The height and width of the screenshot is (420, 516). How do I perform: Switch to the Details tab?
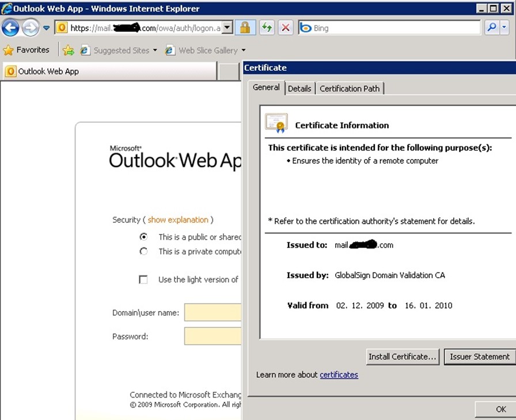tap(299, 88)
